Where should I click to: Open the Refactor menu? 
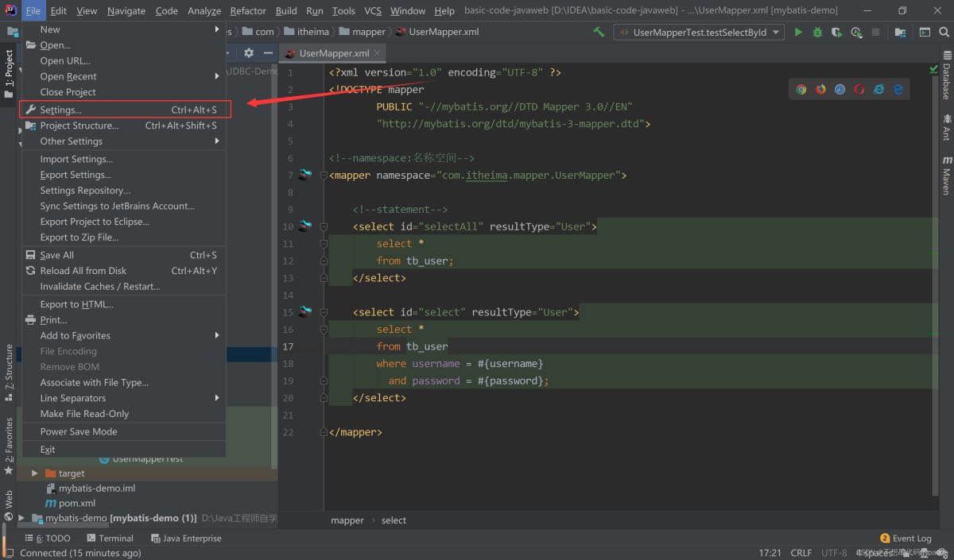tap(248, 10)
